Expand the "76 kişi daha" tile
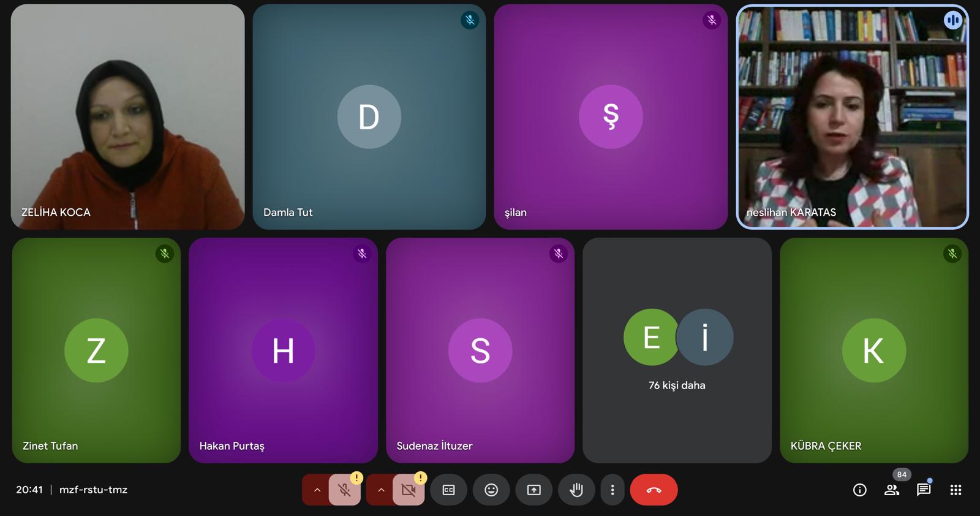980x516 pixels. coord(677,350)
